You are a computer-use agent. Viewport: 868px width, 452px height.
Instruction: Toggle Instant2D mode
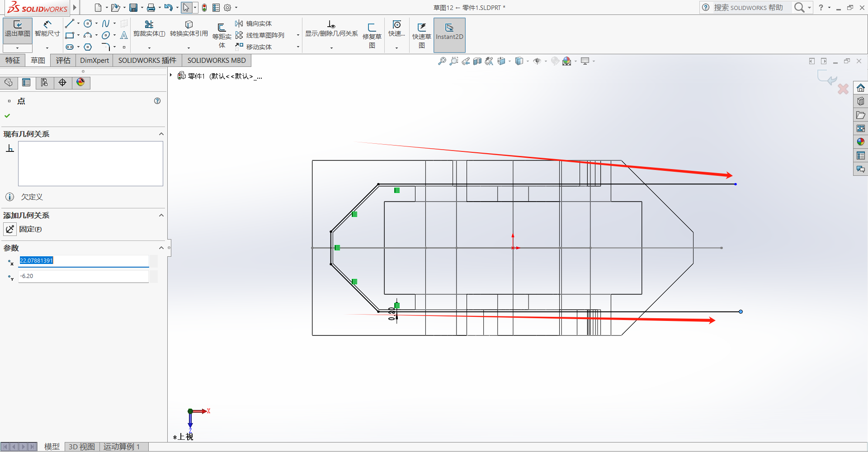tap(449, 32)
